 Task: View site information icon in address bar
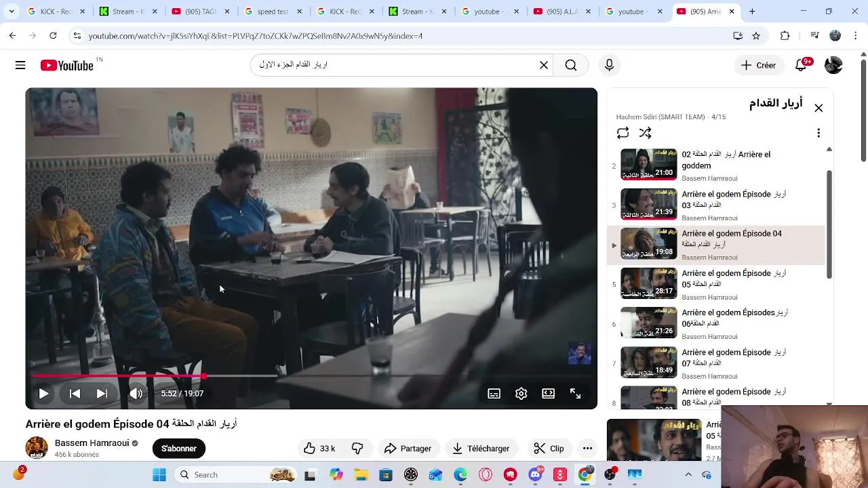tap(77, 36)
